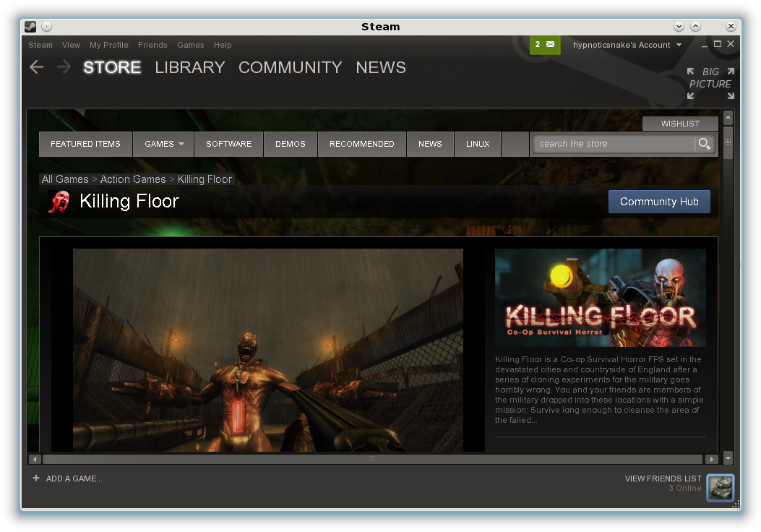Select the RECOMMENDED store tab
Image resolution: width=761 pixels, height=532 pixels.
pos(361,144)
